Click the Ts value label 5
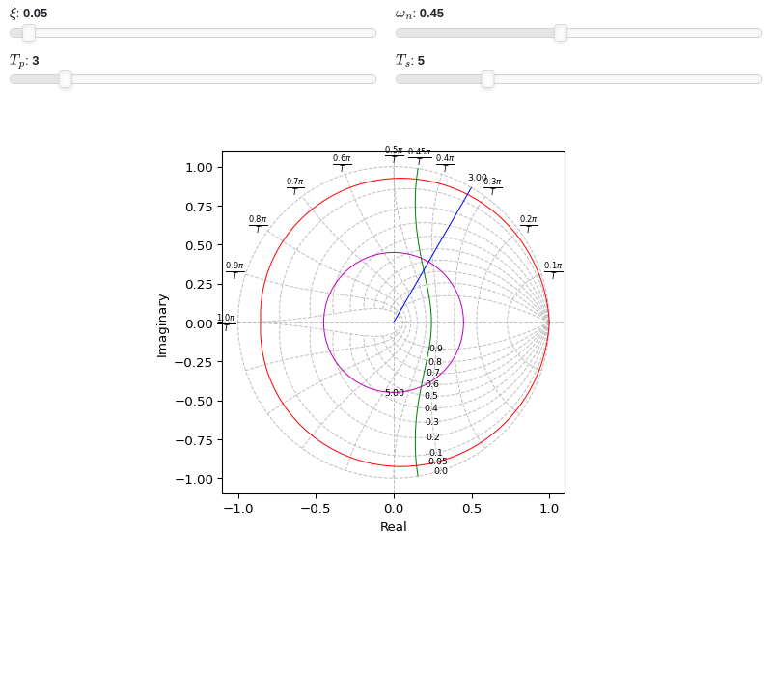Viewport: 772px width, 700px height. click(421, 61)
